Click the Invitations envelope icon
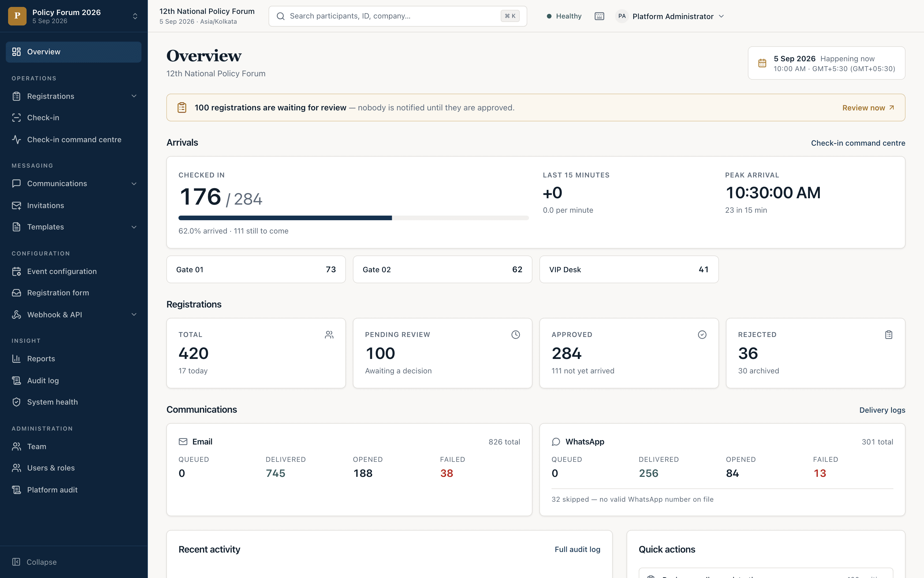The width and height of the screenshot is (924, 578). tap(16, 206)
